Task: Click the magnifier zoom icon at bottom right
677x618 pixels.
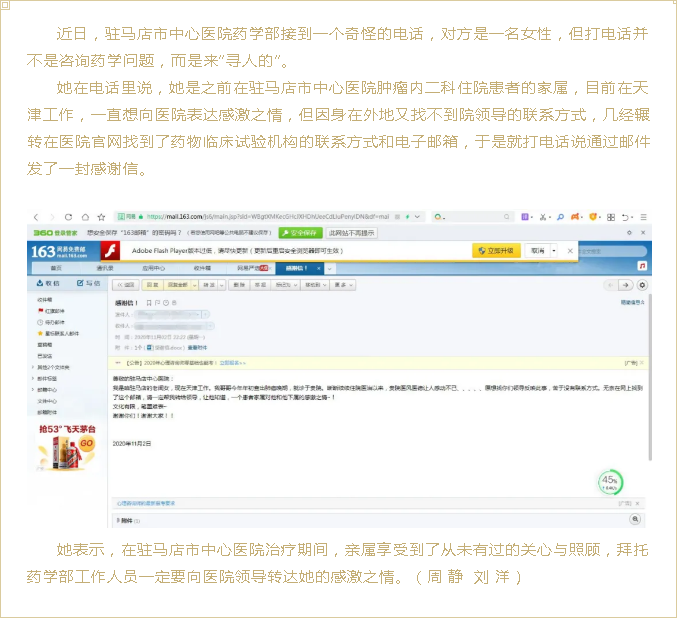Action: 634,519
